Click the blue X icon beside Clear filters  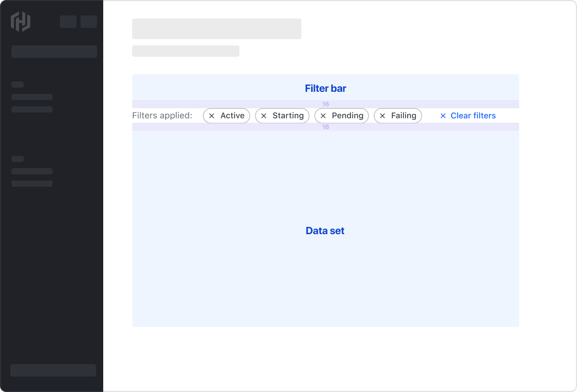(443, 116)
